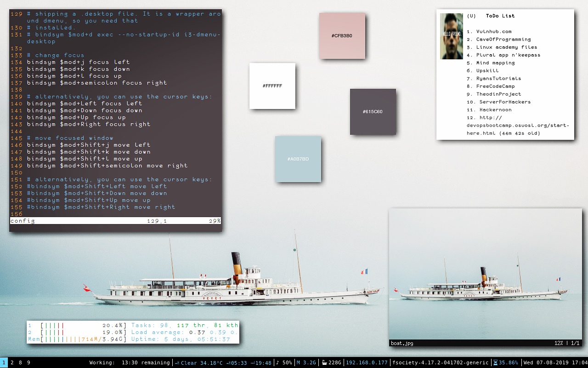Switch to workspace 1 in the bar
588x368 pixels.
click(x=4, y=362)
